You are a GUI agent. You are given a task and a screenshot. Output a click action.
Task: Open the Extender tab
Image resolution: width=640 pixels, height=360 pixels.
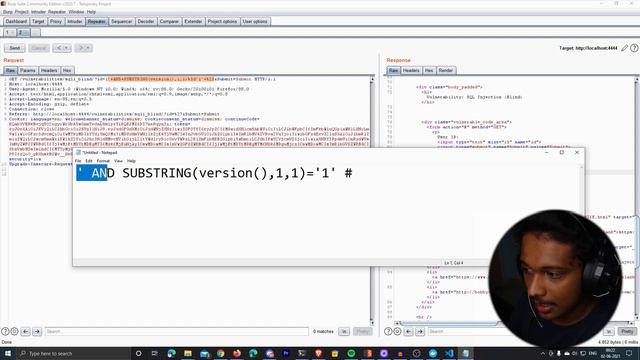193,22
